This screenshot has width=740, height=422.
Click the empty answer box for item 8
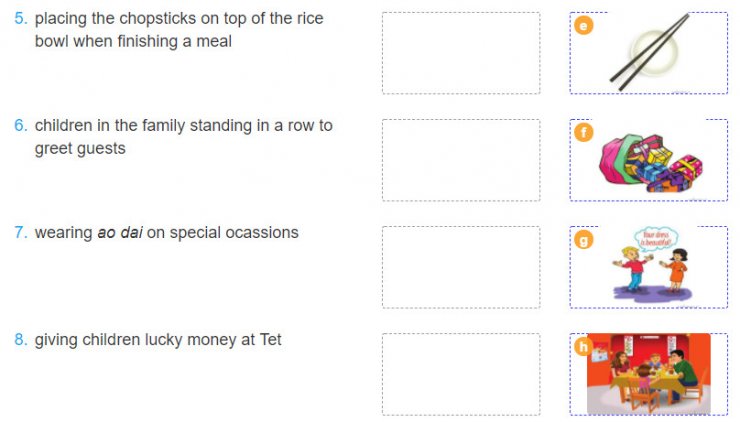tap(460, 374)
